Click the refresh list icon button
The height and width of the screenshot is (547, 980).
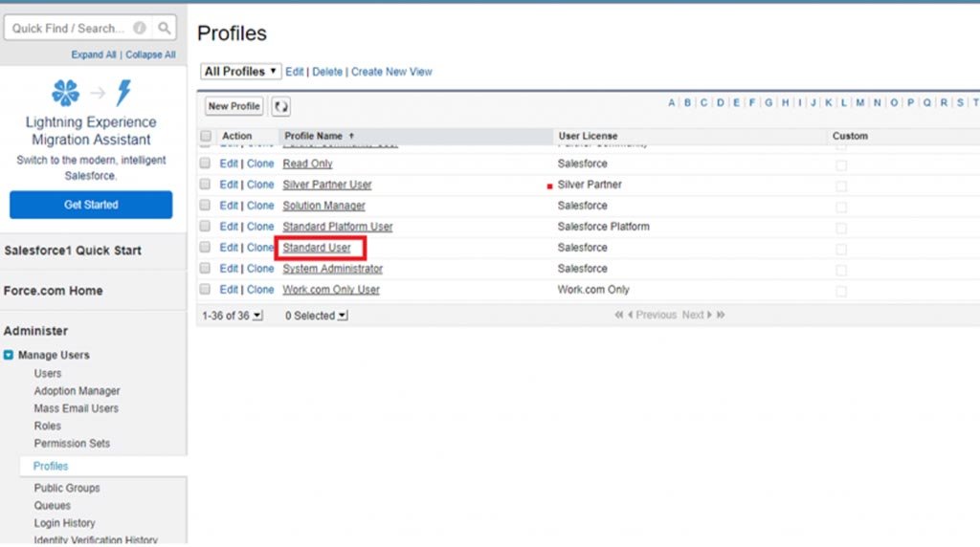(x=280, y=106)
